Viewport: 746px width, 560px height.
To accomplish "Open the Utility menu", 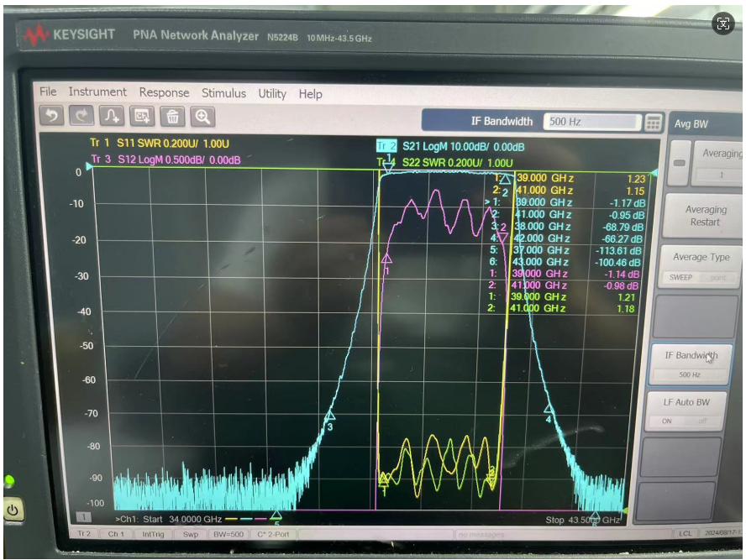I will click(272, 94).
